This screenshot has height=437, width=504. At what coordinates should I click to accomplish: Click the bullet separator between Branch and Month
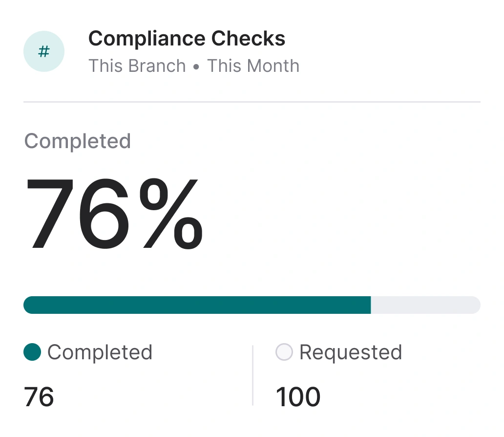[x=195, y=66]
